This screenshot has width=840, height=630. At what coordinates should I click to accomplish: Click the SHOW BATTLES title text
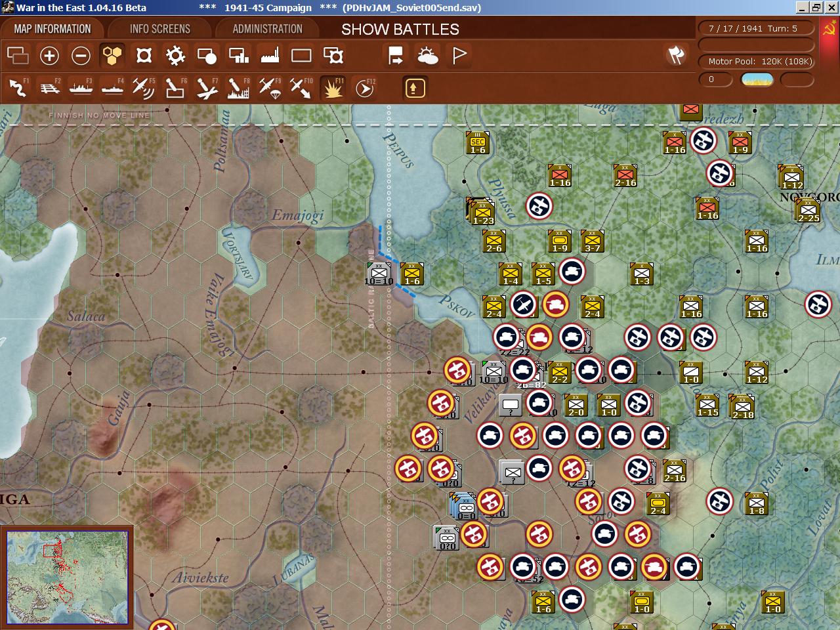click(400, 30)
